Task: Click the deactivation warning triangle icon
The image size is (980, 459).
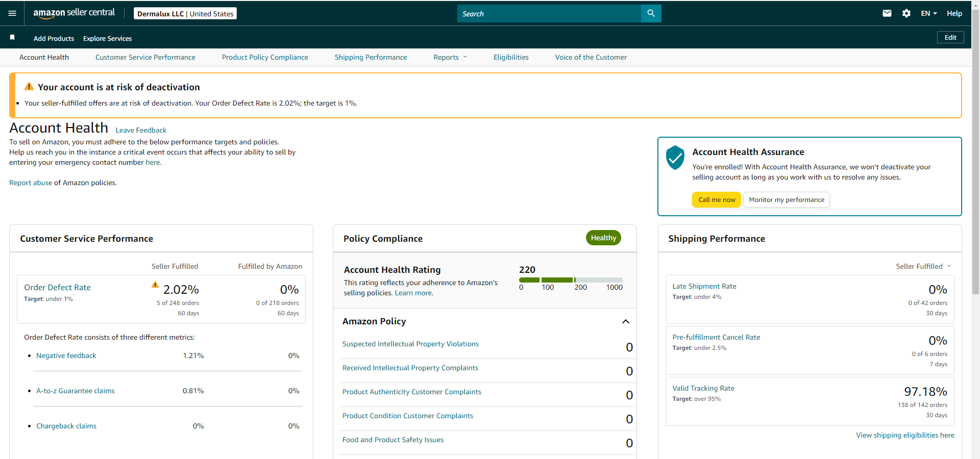Action: pyautogui.click(x=29, y=87)
